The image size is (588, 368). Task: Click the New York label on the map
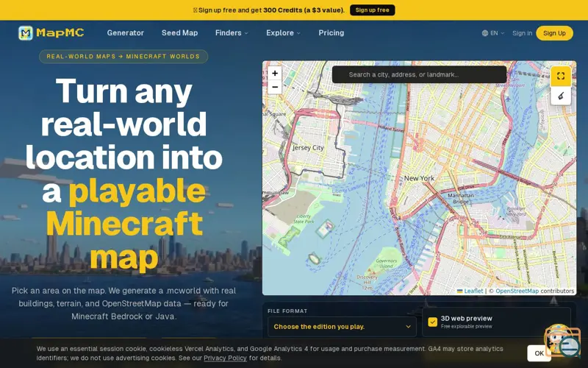tap(419, 178)
